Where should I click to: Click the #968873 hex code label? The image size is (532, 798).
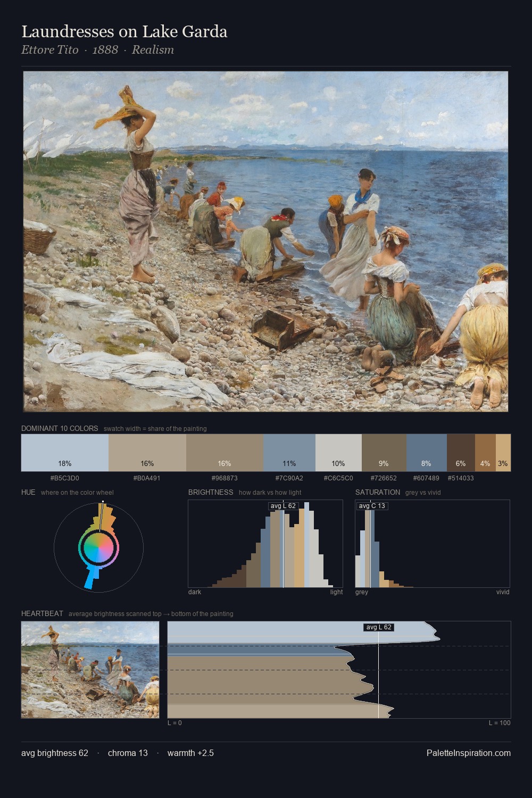point(225,478)
